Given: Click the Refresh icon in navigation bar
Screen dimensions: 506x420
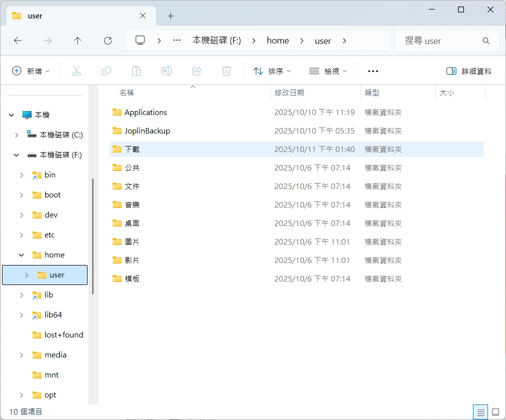Looking at the screenshot, I should [x=108, y=41].
